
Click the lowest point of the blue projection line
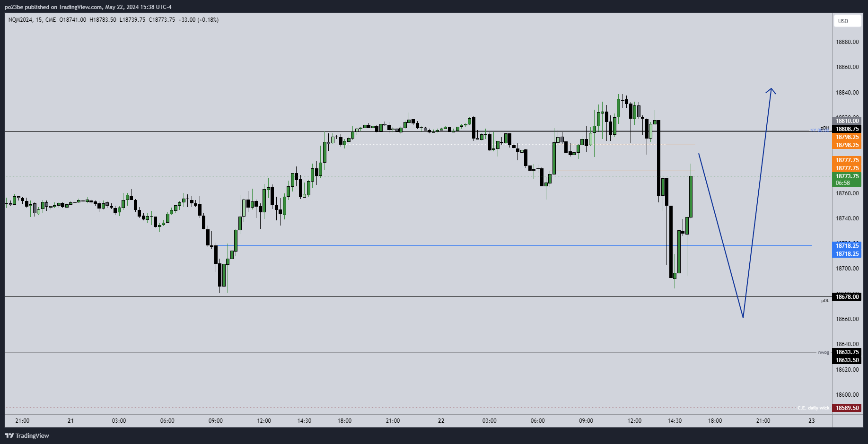click(743, 317)
